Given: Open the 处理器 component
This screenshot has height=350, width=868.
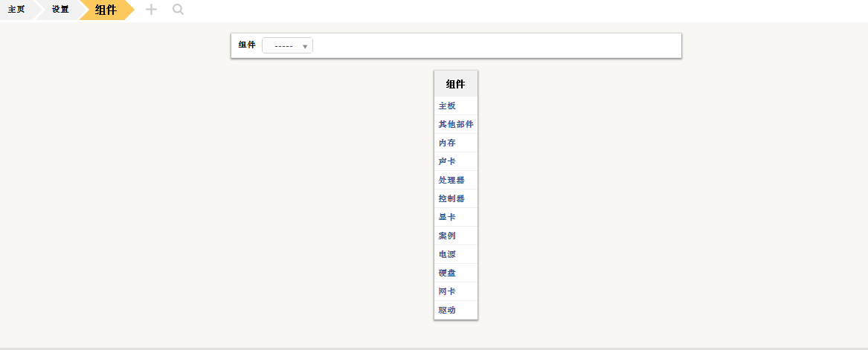Looking at the screenshot, I should click(x=451, y=181).
